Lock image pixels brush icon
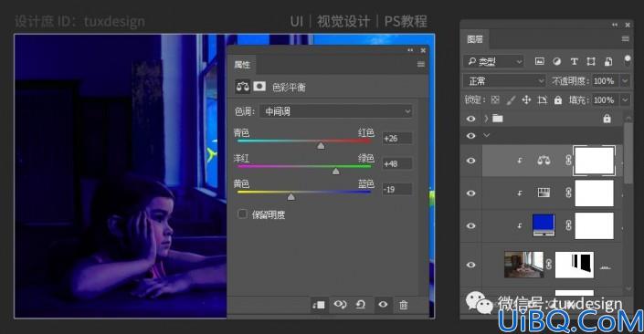This screenshot has width=644, height=334. click(511, 99)
